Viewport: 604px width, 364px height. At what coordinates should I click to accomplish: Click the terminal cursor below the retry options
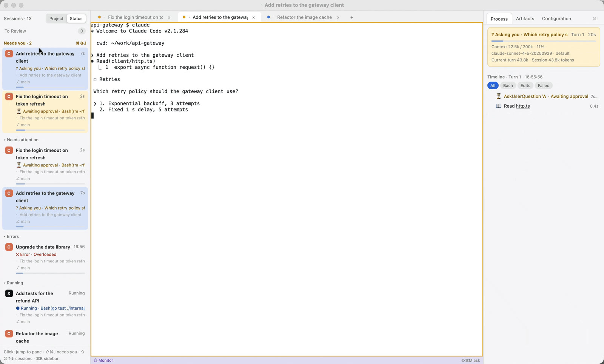click(x=92, y=116)
